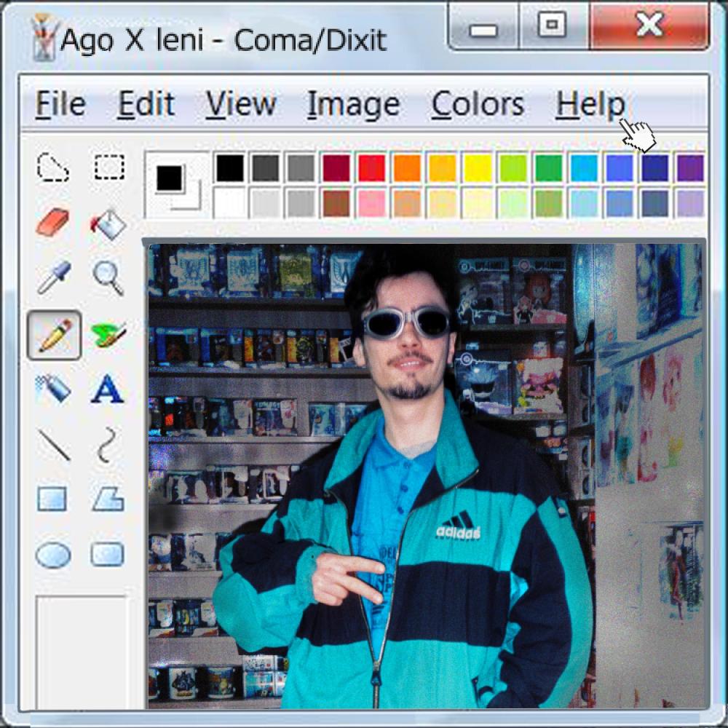Pick the Eraser tool
The width and height of the screenshot is (728, 728).
[52, 222]
